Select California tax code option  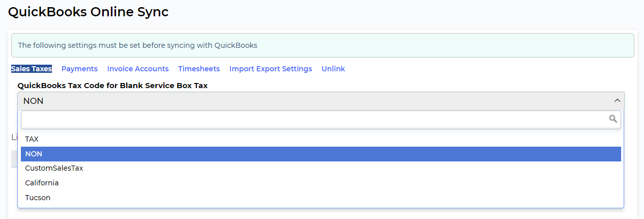point(321,183)
